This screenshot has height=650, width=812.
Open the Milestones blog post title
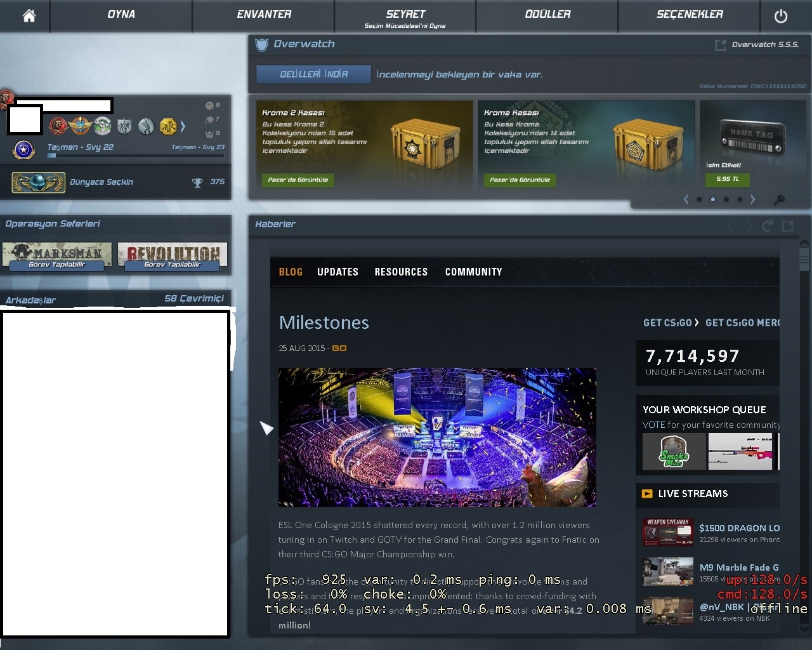(324, 322)
